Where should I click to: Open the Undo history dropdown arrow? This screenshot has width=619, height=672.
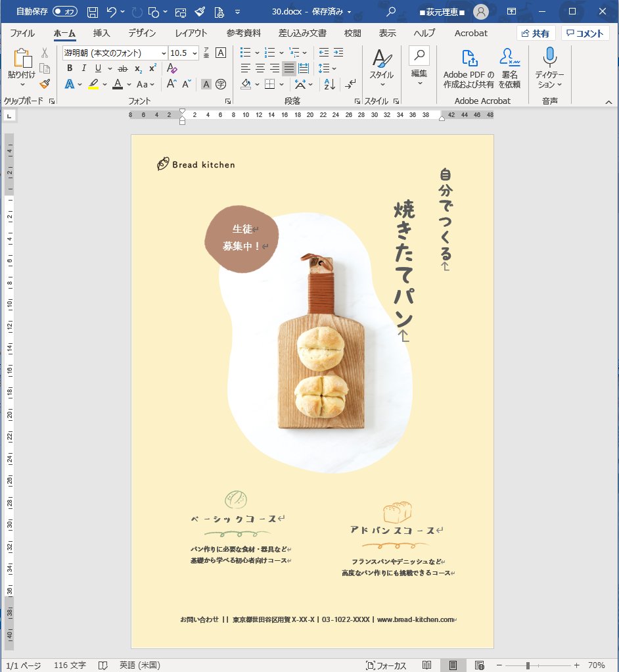pos(122,12)
